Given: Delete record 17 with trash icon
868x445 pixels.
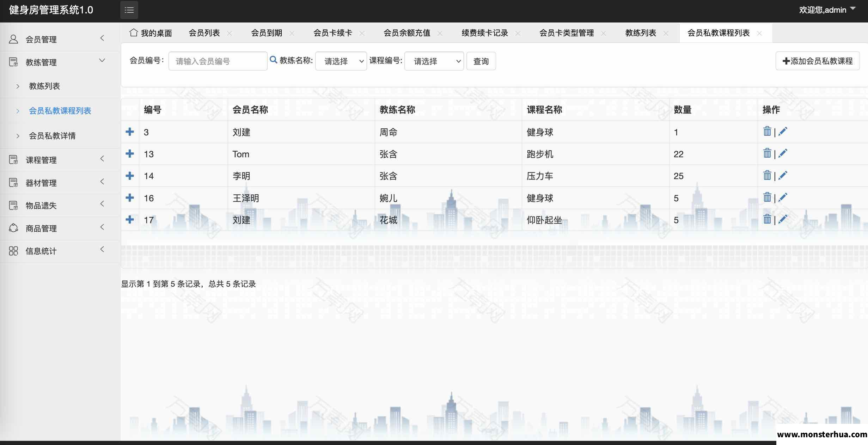Looking at the screenshot, I should tap(767, 219).
